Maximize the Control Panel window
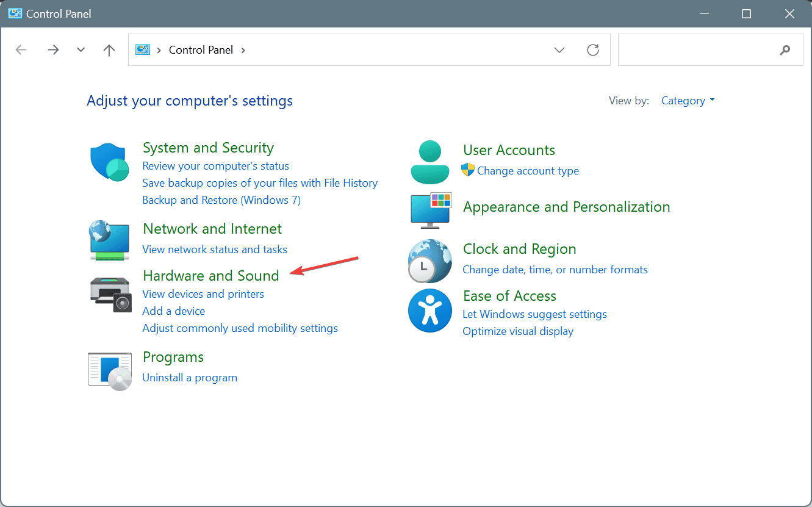 (746, 13)
